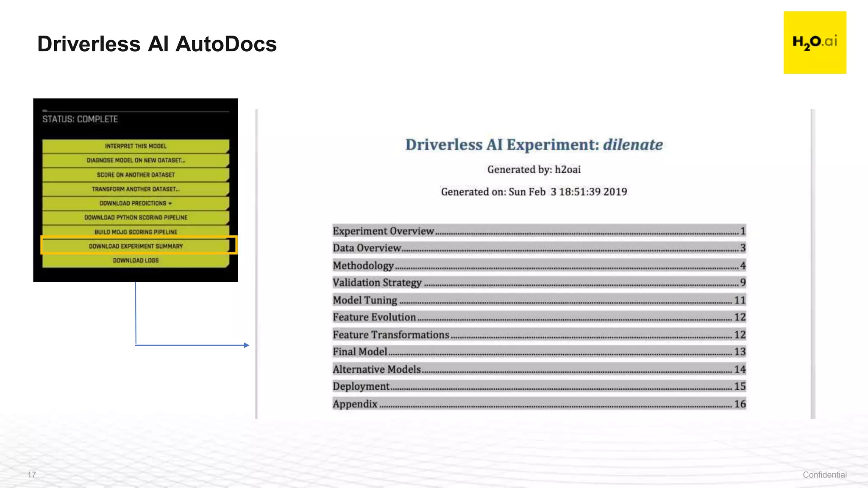Click Download Experiment Summary button
868x488 pixels.
pos(136,246)
